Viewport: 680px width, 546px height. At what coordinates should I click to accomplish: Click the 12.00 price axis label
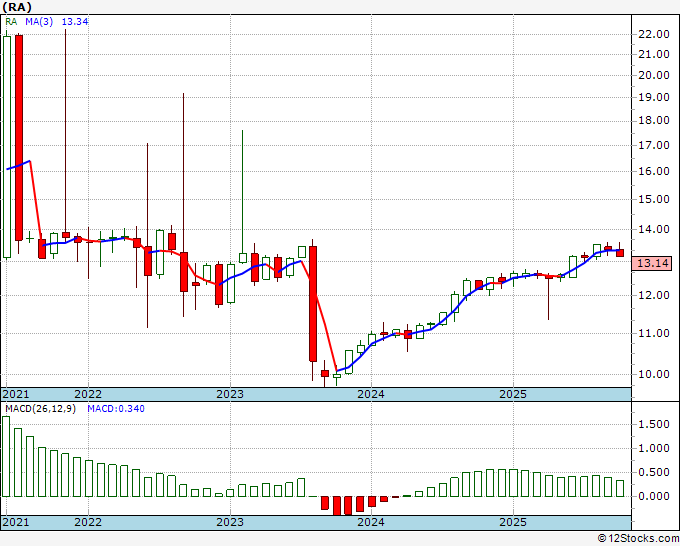(654, 295)
